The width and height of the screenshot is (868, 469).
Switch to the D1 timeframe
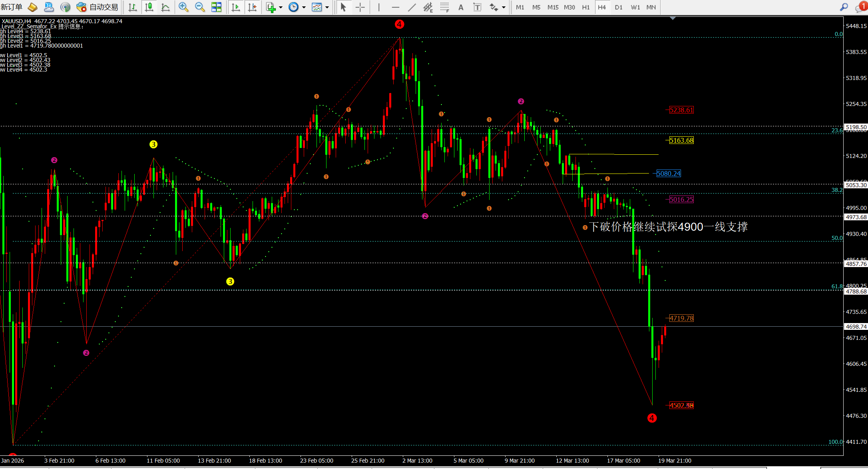[x=618, y=7]
